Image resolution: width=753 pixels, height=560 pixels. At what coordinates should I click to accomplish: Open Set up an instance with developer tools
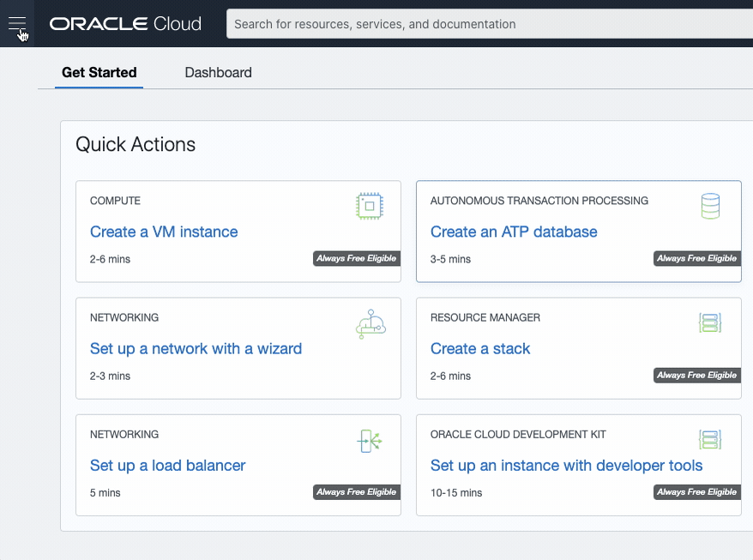pos(566,466)
